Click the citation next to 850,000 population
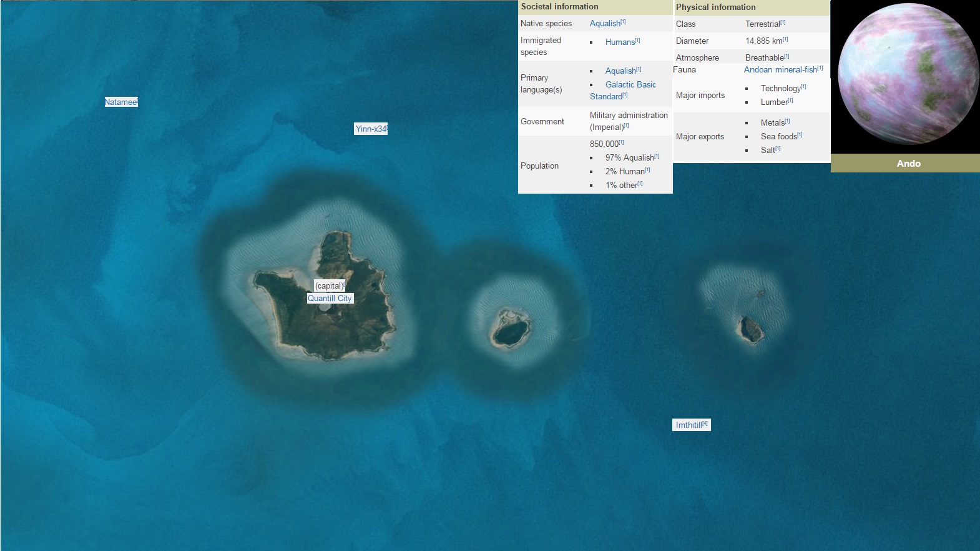Image resolution: width=980 pixels, height=551 pixels. 622,142
